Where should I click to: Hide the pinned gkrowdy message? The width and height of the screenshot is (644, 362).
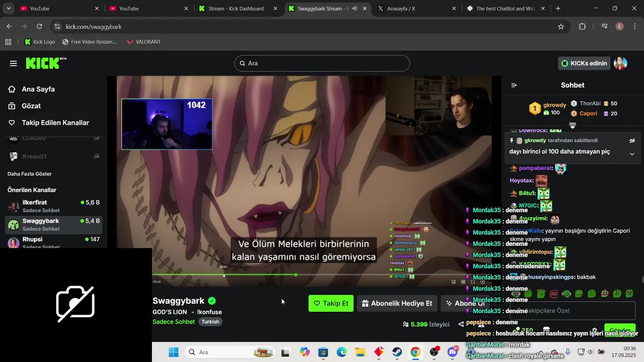point(632,141)
